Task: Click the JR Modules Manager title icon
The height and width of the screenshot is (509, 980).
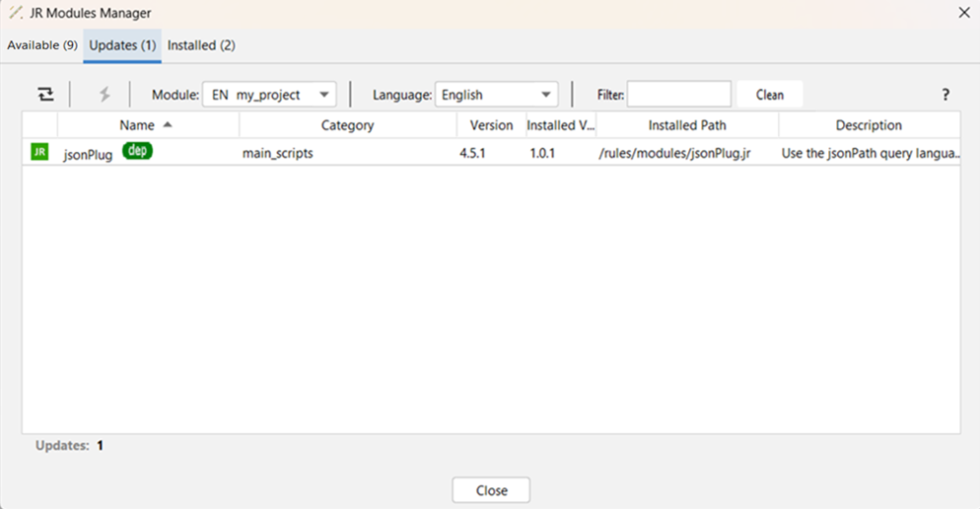Action: click(16, 13)
